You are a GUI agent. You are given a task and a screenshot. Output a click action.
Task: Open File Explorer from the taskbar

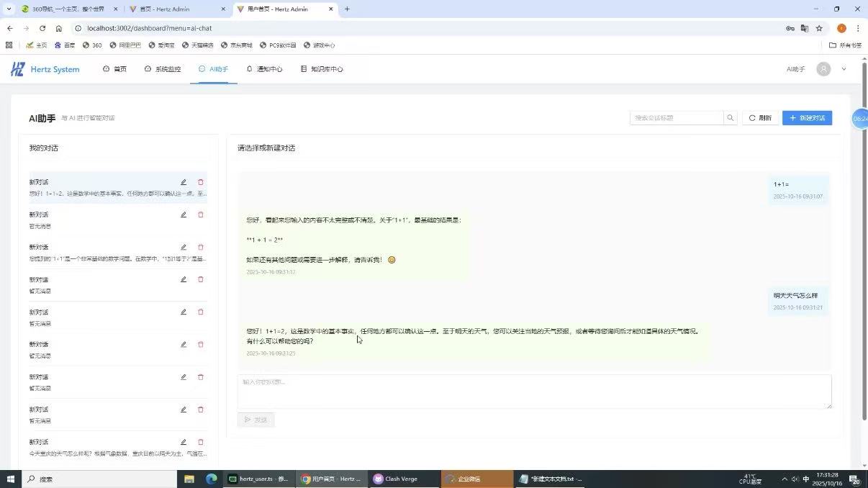(189, 479)
